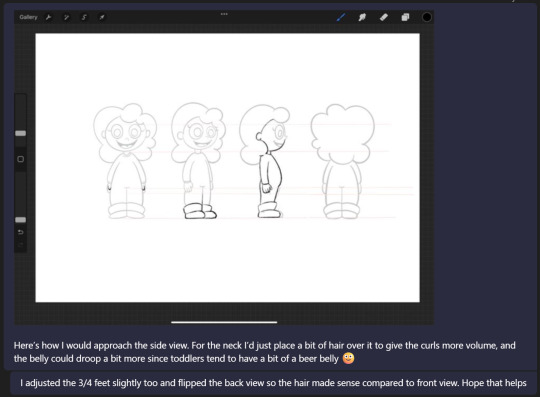
Task: Select the Eraser tool
Action: (384, 17)
